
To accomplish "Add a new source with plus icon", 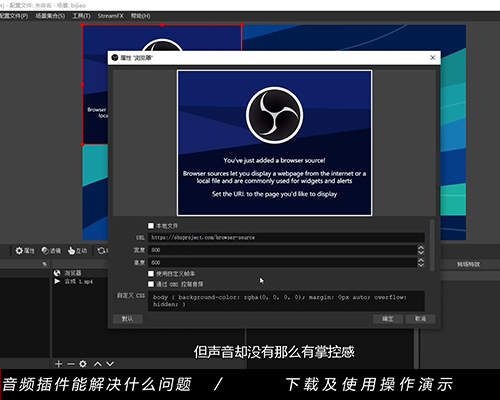I will [59, 364].
